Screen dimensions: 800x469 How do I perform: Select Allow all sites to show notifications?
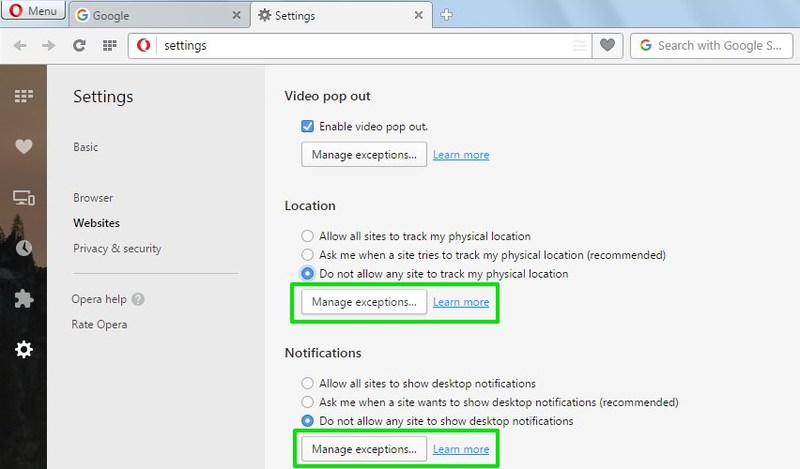click(307, 383)
